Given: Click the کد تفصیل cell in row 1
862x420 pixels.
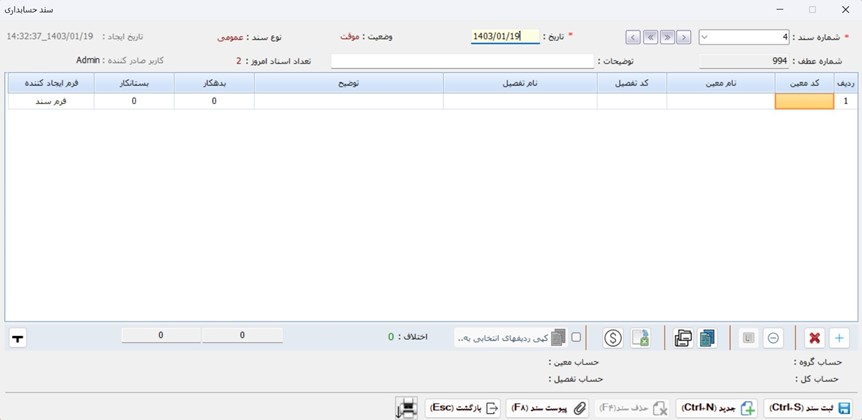Looking at the screenshot, I should tap(632, 101).
